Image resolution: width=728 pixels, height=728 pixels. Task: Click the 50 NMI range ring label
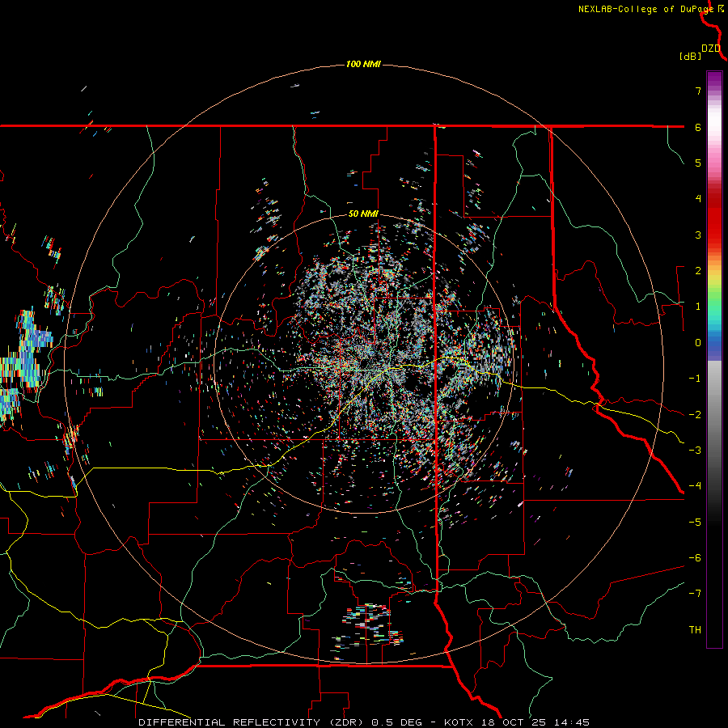(x=363, y=214)
